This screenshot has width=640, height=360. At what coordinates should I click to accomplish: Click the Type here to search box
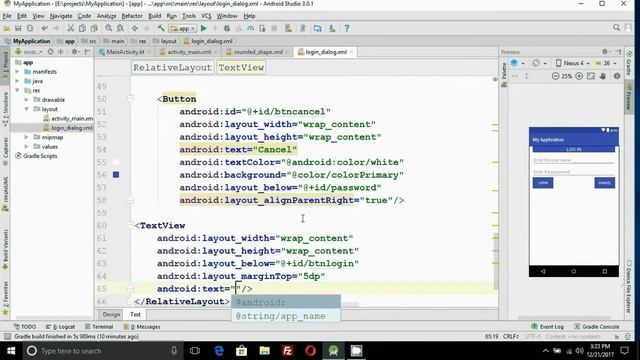(x=102, y=351)
